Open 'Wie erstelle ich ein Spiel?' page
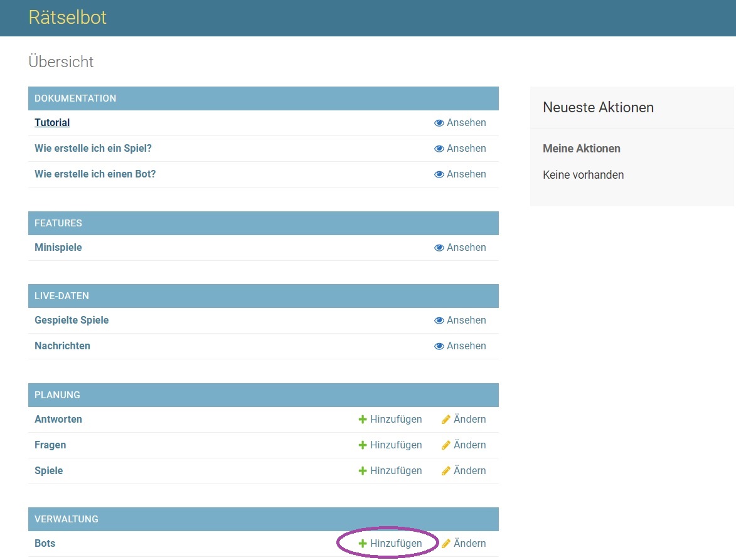The image size is (736, 560). [x=93, y=149]
